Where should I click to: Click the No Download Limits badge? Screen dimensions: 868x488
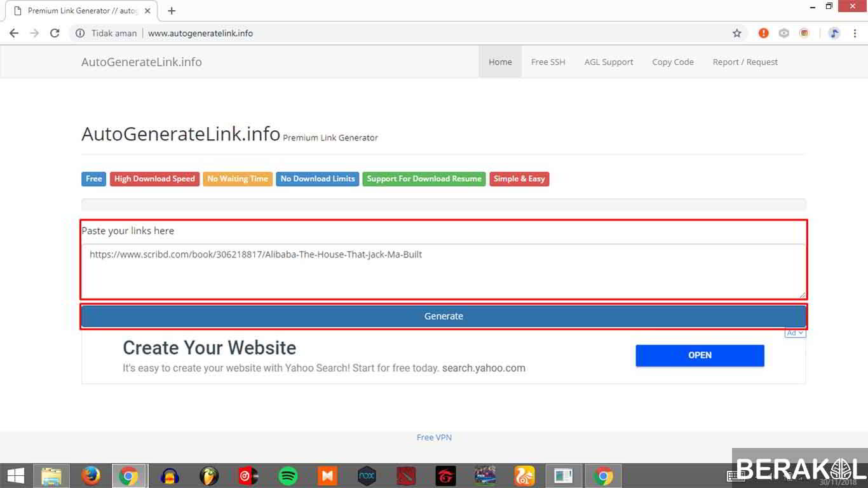click(318, 179)
